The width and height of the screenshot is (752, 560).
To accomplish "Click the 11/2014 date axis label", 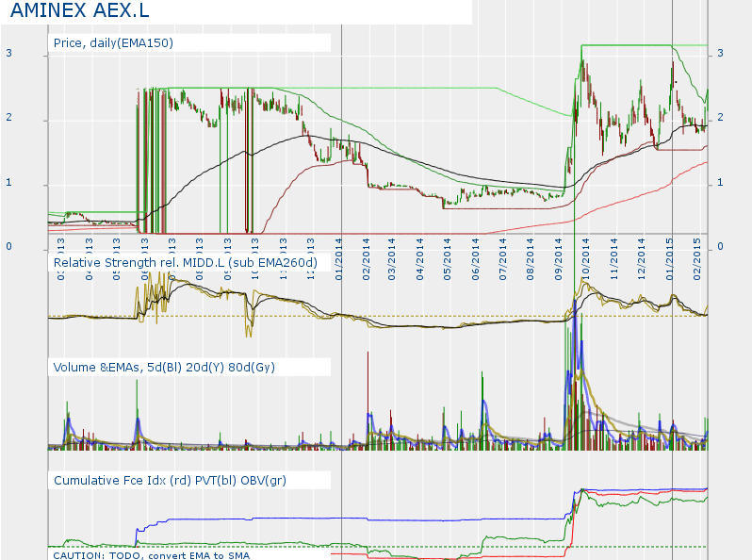I will (x=613, y=259).
